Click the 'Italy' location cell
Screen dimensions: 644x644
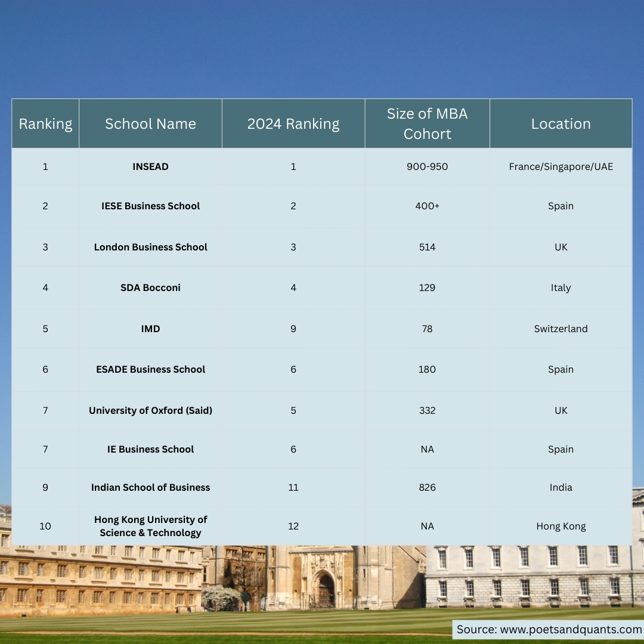pos(561,288)
